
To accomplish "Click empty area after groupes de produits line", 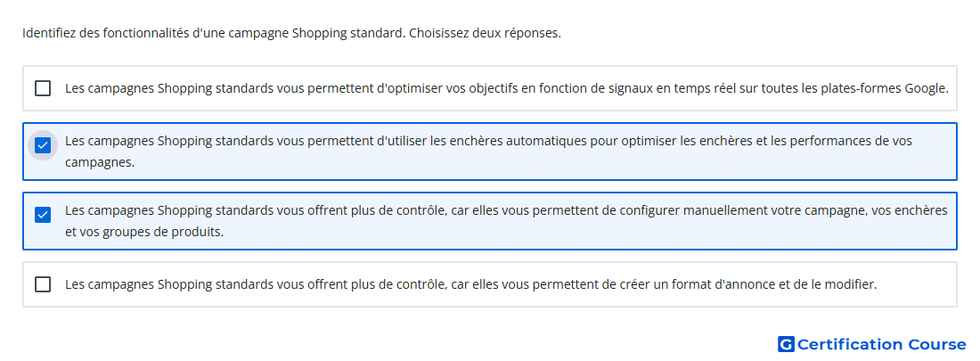I will click(587, 232).
